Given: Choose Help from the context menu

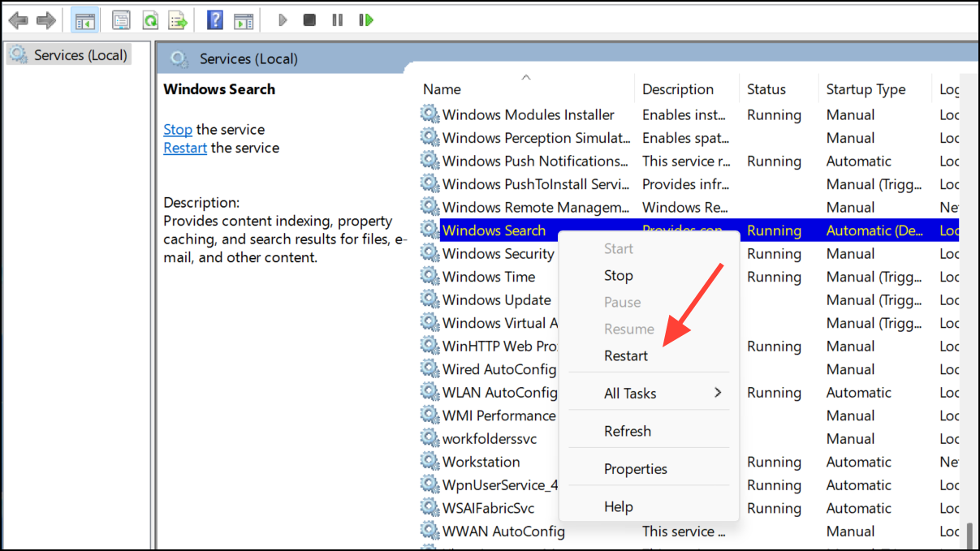Looking at the screenshot, I should pyautogui.click(x=618, y=506).
